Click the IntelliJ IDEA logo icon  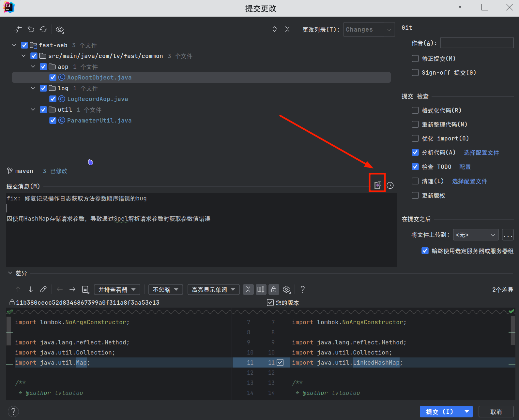(x=9, y=7)
